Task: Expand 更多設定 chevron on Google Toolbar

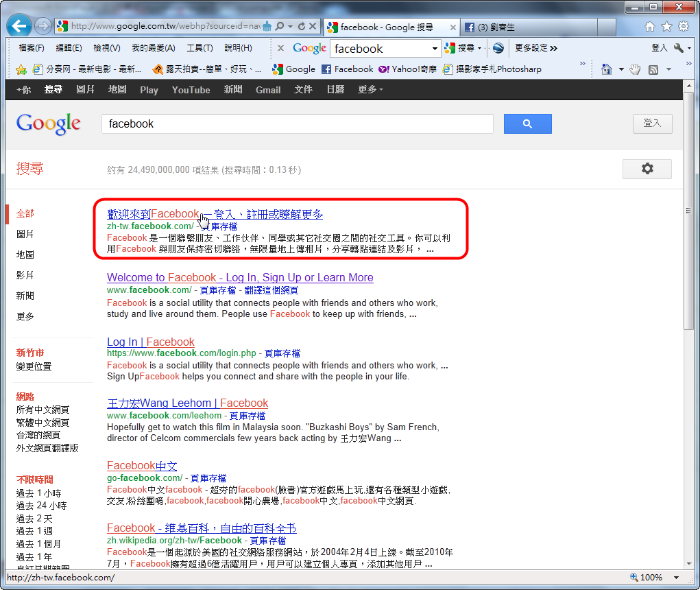Action: [x=553, y=48]
